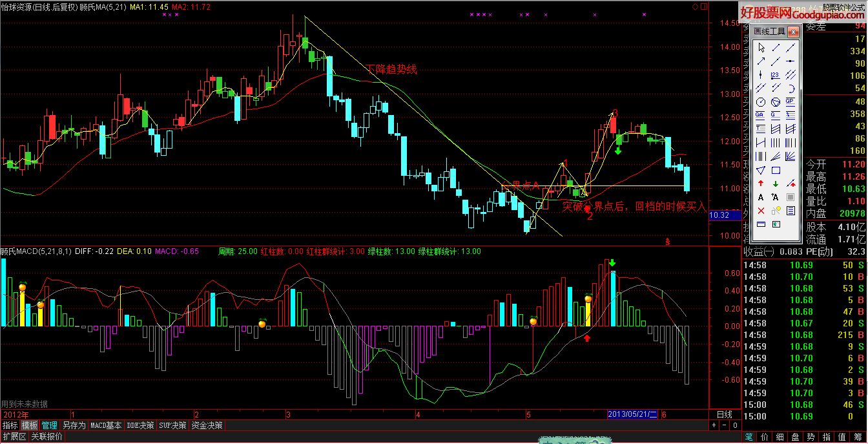
Task: Close the 画线工具 drawing tools palette
Action: [x=794, y=30]
